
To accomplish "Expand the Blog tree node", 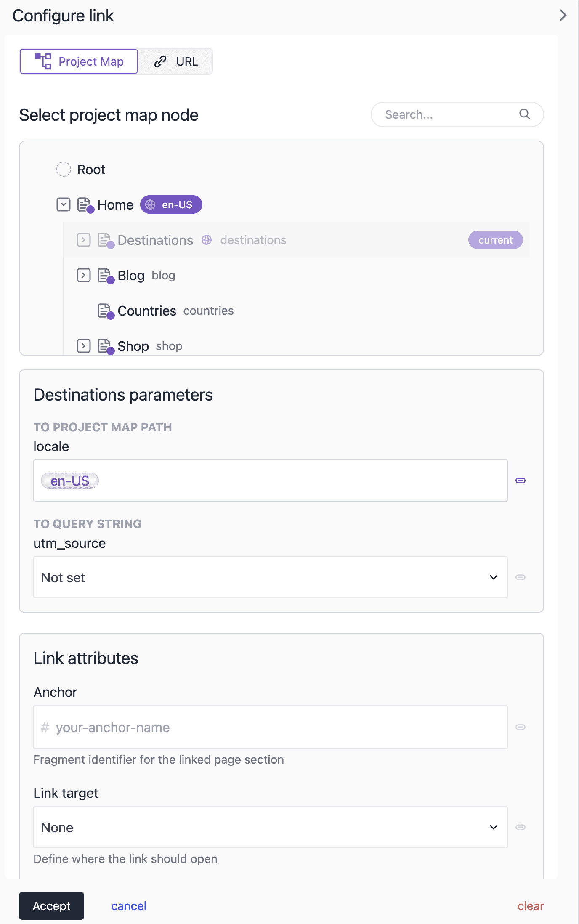I will point(84,276).
